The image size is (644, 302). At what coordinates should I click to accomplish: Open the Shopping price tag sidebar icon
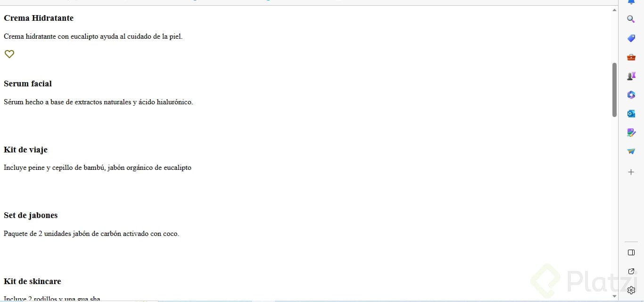pyautogui.click(x=631, y=38)
